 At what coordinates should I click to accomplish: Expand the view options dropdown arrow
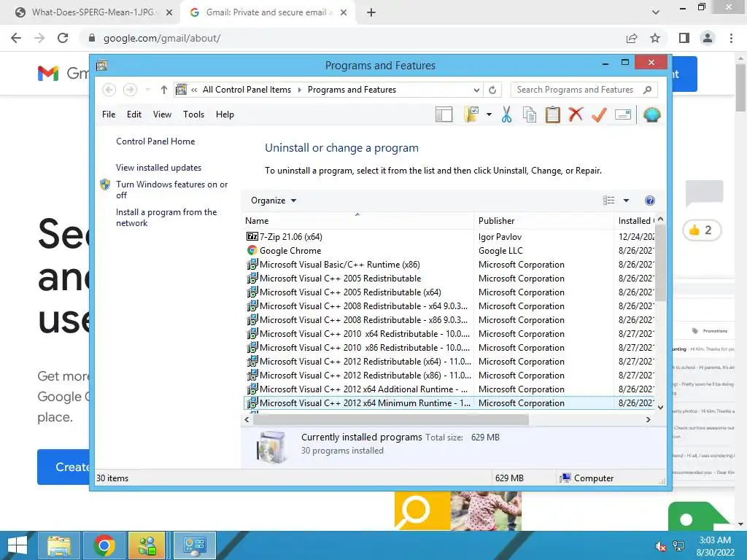(626, 201)
